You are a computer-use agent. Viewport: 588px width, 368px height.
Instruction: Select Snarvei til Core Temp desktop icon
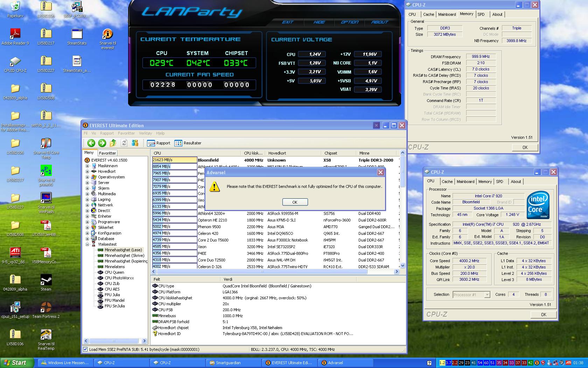[x=46, y=148]
